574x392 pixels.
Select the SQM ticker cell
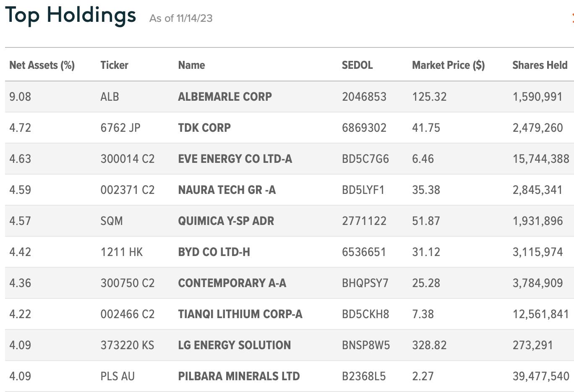click(112, 221)
